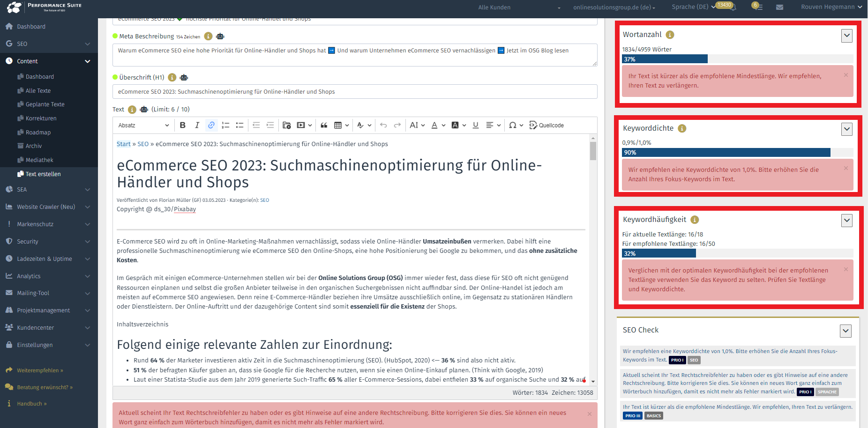The width and height of the screenshot is (868, 428).
Task: Follow the Beratung erwünscht? link
Action: tap(45, 387)
